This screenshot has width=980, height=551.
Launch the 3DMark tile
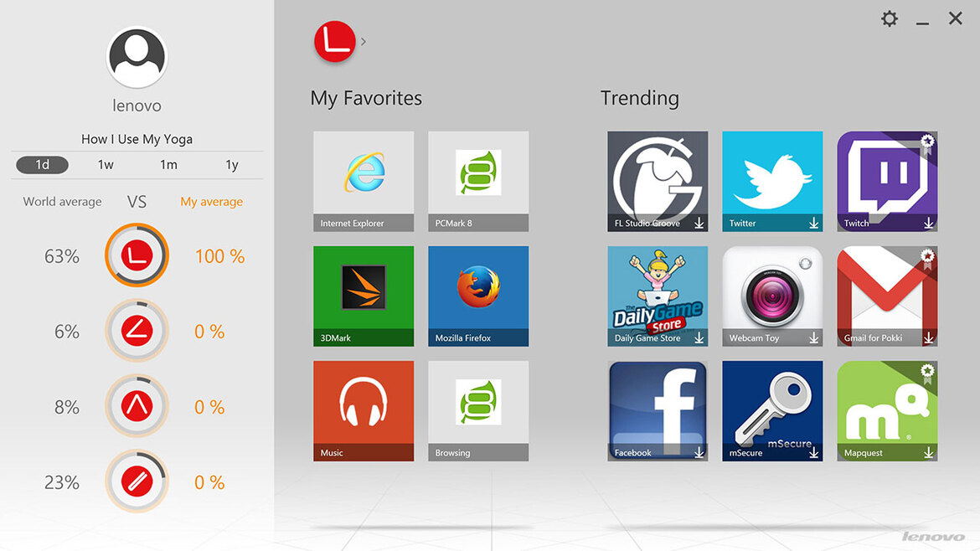(x=364, y=296)
